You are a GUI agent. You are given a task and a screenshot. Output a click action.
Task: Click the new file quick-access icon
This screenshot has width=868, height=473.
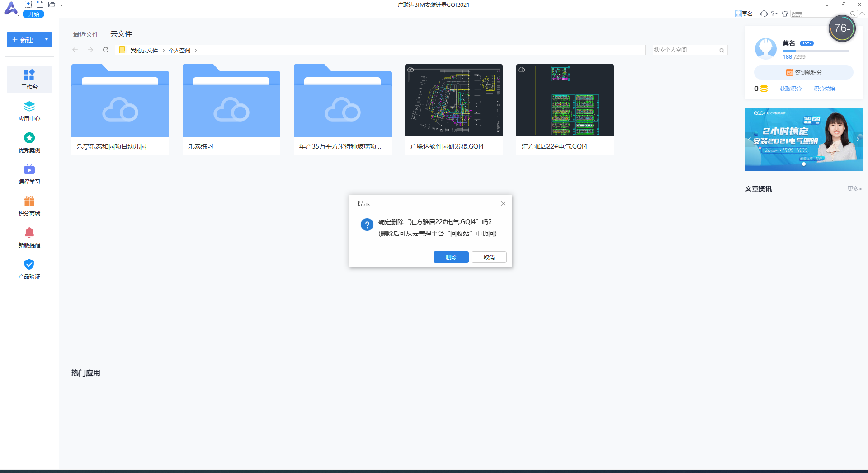tap(40, 5)
